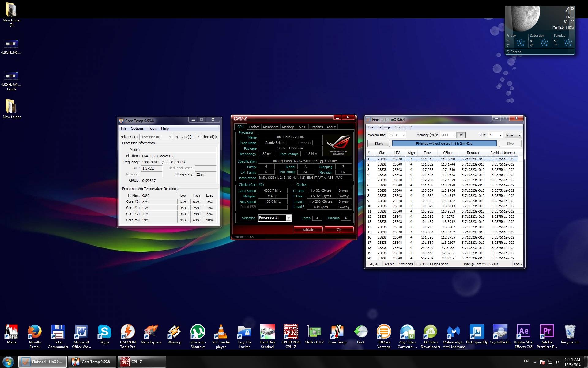The width and height of the screenshot is (588, 368).
Task: Launch GPU-Z.0.4.2 desktop icon
Action: (x=314, y=334)
